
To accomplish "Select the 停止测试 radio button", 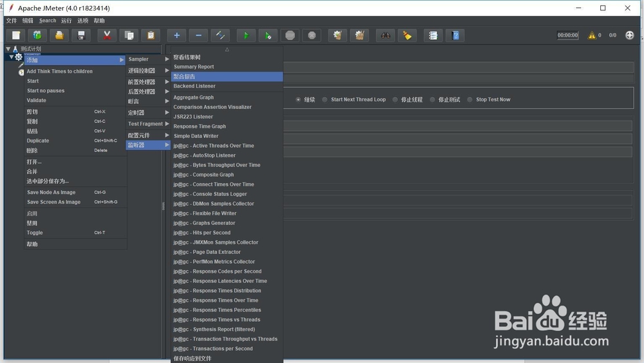I will pos(432,99).
